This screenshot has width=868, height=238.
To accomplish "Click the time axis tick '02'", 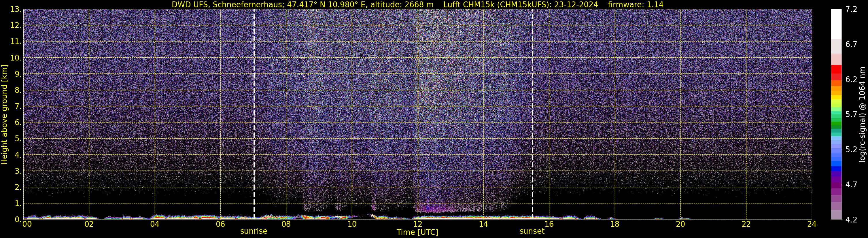I will (89, 224).
